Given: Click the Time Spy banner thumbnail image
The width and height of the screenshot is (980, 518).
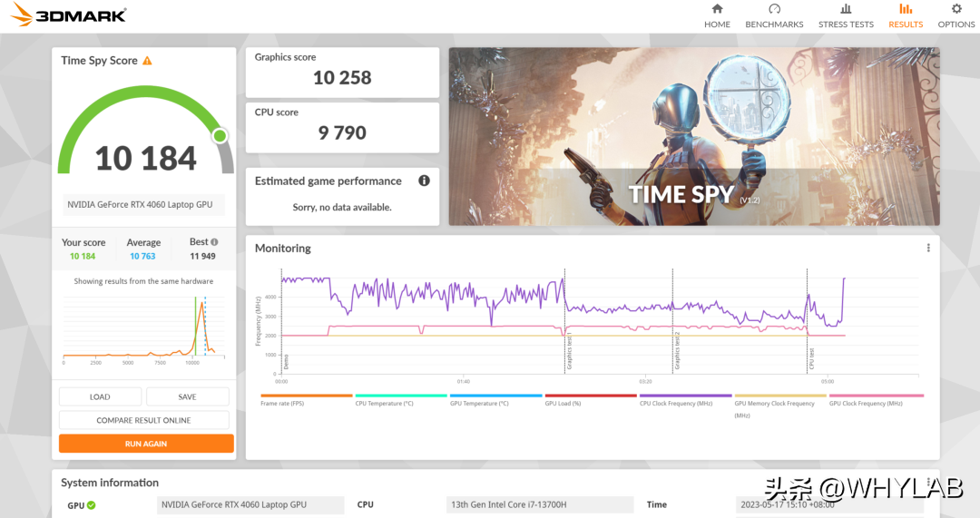Looking at the screenshot, I should click(694, 136).
